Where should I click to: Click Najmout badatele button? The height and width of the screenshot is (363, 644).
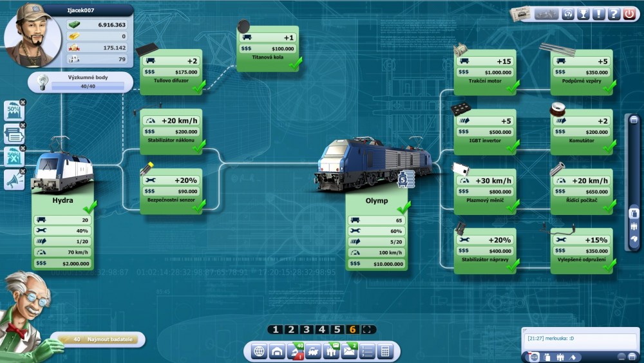(98, 339)
